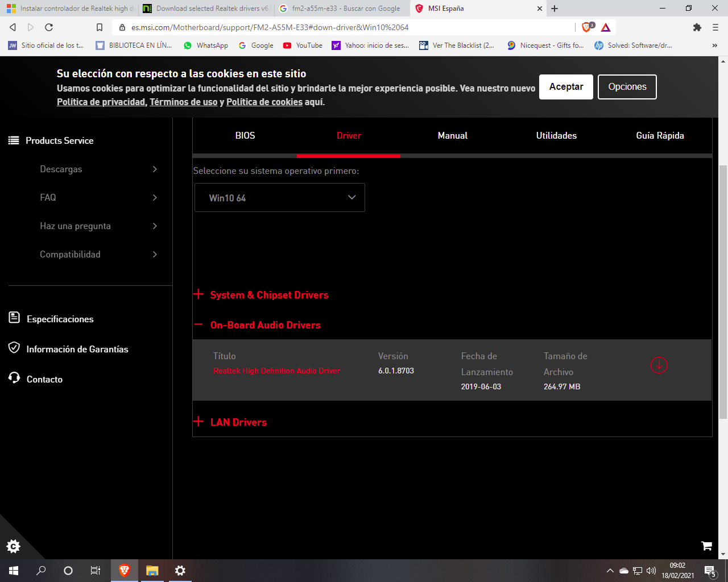Open Task View on taskbar
Viewport: 728px width, 582px height.
coord(96,571)
